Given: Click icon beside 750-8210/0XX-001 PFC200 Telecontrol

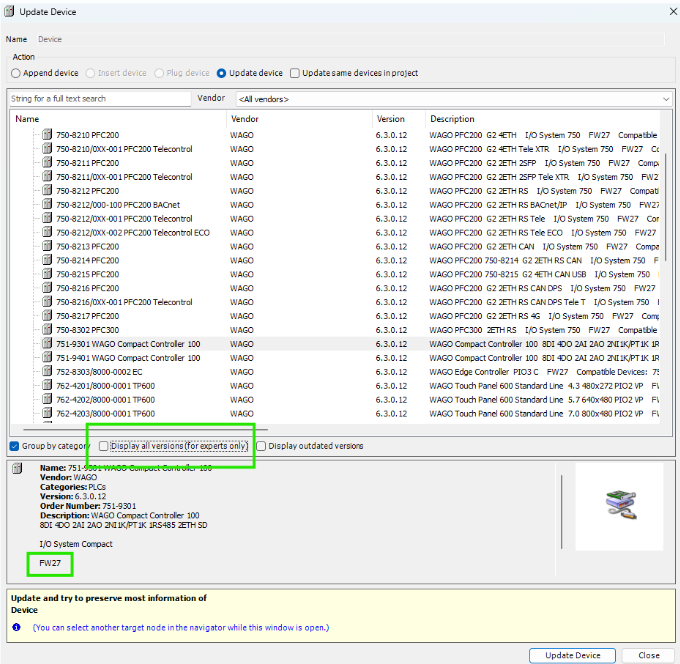Looking at the screenshot, I should (47, 149).
